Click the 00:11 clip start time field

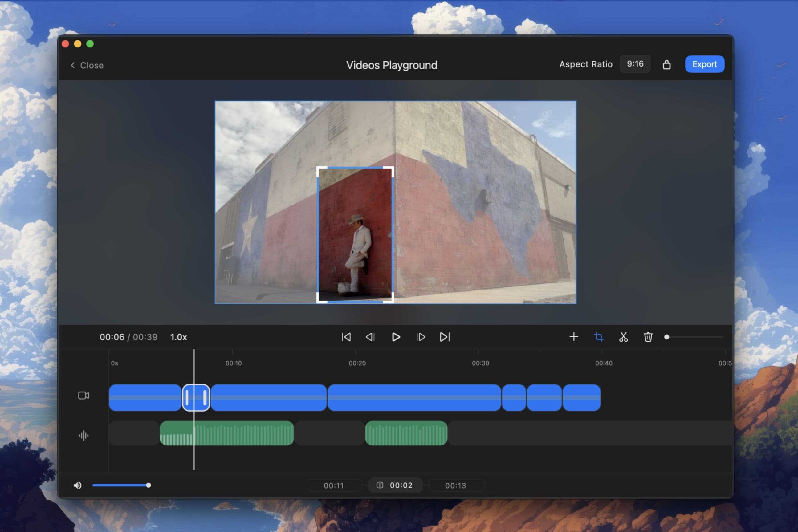tap(334, 485)
